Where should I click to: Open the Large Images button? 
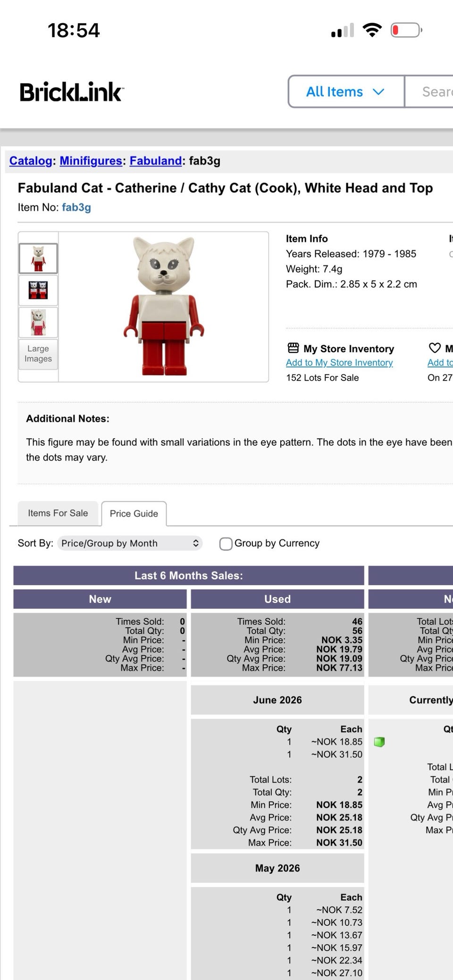38,354
